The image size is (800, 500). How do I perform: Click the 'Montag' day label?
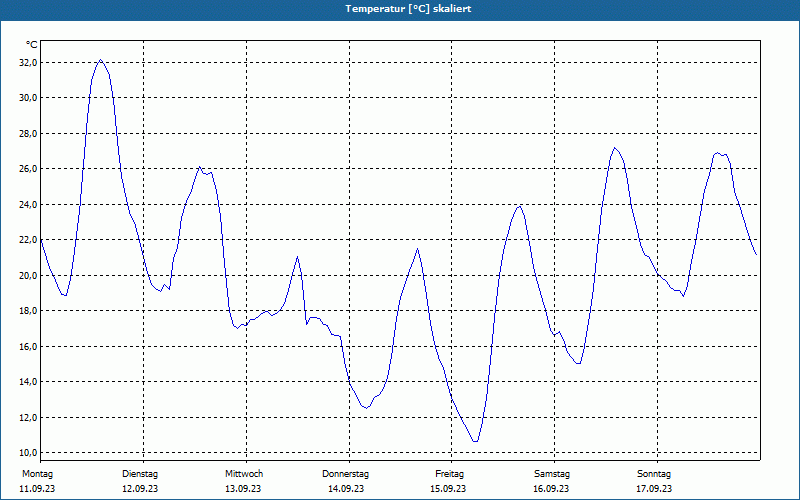click(x=37, y=474)
